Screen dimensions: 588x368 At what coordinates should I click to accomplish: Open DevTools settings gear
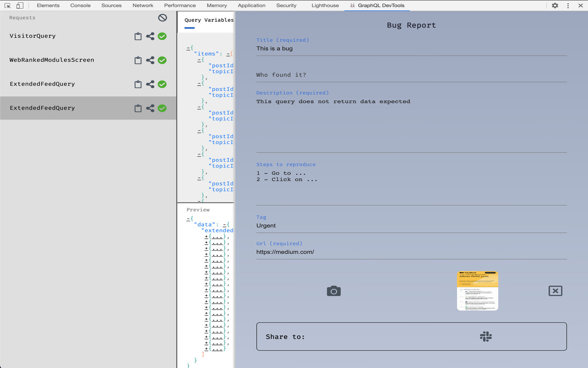[555, 6]
